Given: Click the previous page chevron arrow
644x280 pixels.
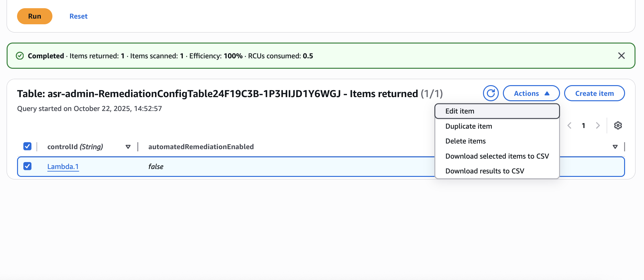Looking at the screenshot, I should (x=569, y=125).
